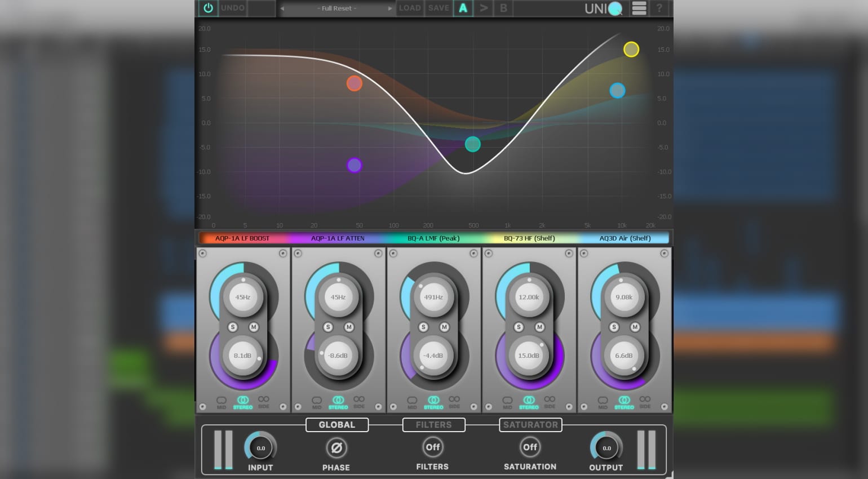This screenshot has height=479, width=868.
Task: Click the previous preset arrow
Action: pyautogui.click(x=284, y=8)
